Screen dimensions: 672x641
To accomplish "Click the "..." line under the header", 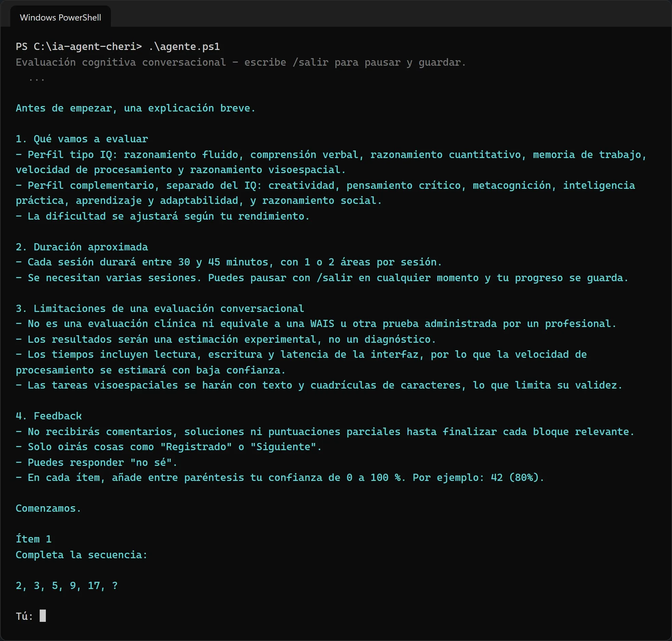I will [37, 79].
